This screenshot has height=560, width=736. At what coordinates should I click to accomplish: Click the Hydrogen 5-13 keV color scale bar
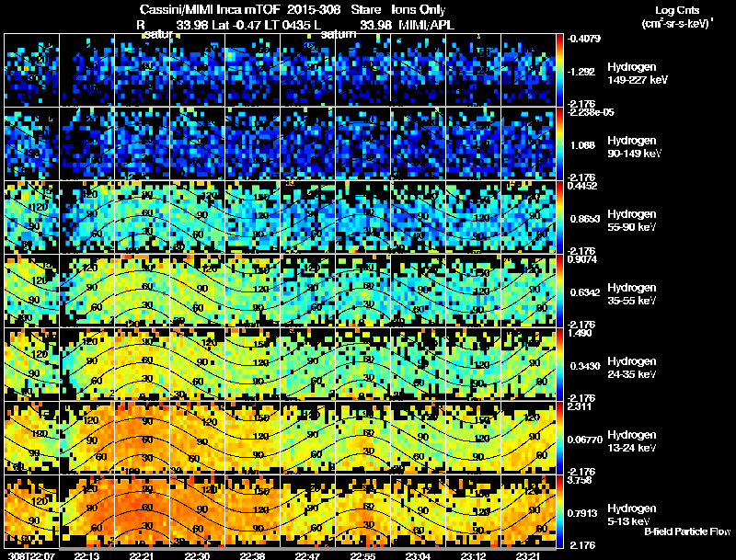click(559, 512)
